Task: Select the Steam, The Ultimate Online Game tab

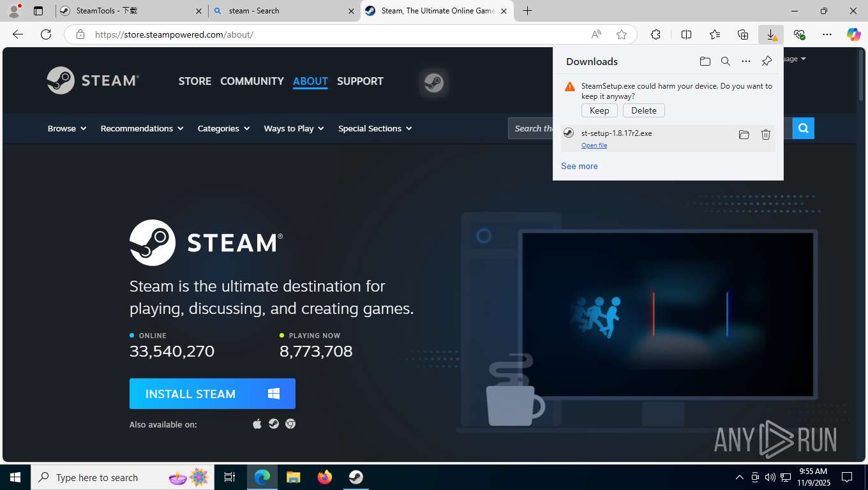Action: pos(438,11)
